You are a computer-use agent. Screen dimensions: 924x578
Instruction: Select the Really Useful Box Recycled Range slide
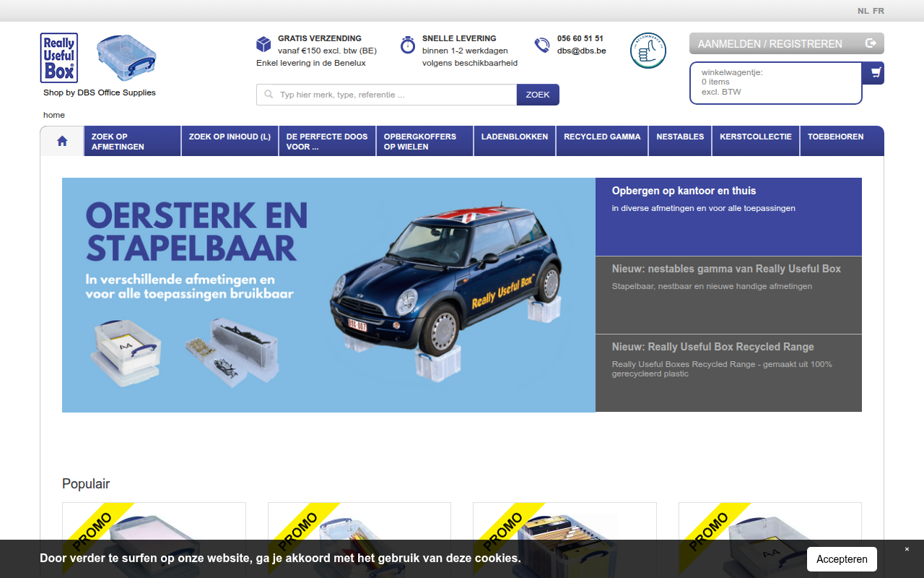(728, 373)
